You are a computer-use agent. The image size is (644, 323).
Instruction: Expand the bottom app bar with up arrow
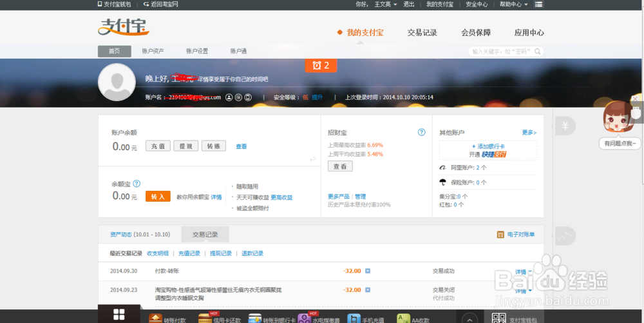(x=470, y=319)
